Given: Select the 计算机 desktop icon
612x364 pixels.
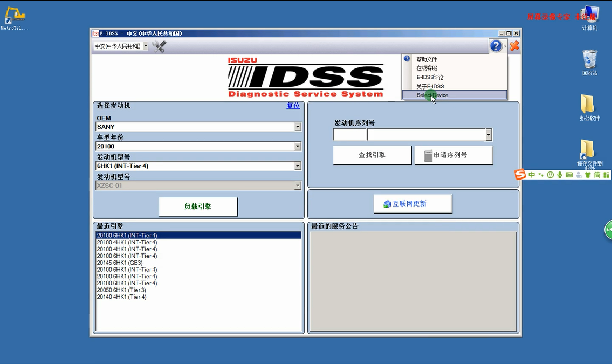Looking at the screenshot, I should point(589,18).
